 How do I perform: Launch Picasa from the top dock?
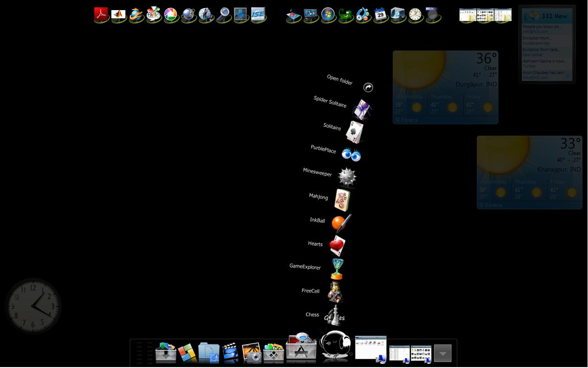tap(171, 15)
